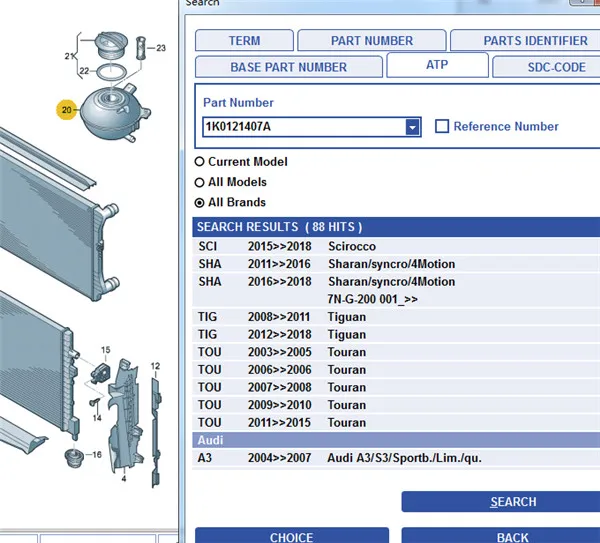Select the Scirocco 2015>>2018 result row
Screen dimensions: 600x543
pos(396,246)
